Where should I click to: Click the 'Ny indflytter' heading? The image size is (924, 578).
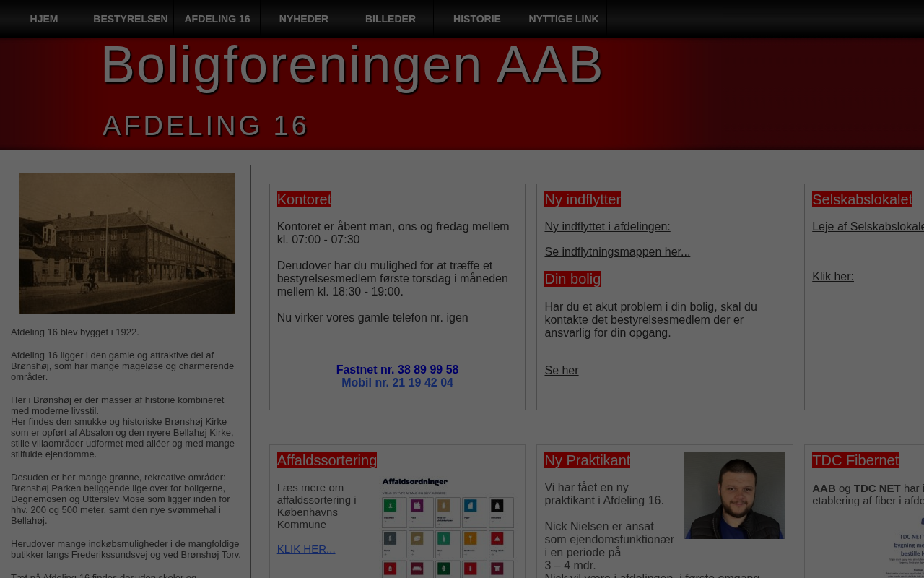[x=583, y=199]
